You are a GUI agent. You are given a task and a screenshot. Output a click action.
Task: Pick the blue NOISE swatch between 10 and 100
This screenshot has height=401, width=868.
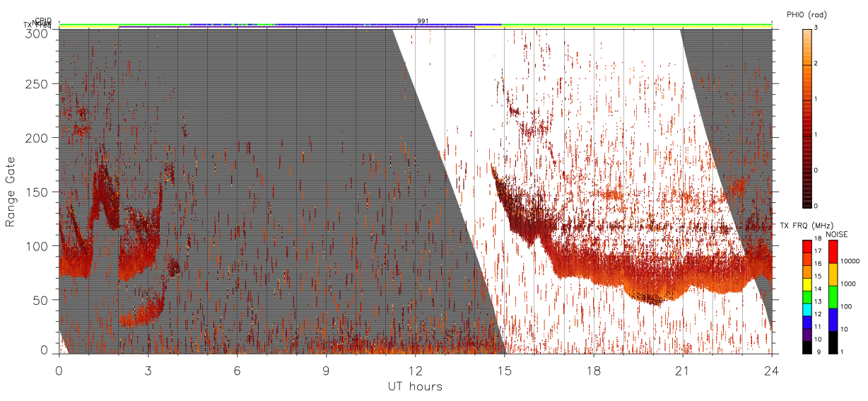[833, 318]
